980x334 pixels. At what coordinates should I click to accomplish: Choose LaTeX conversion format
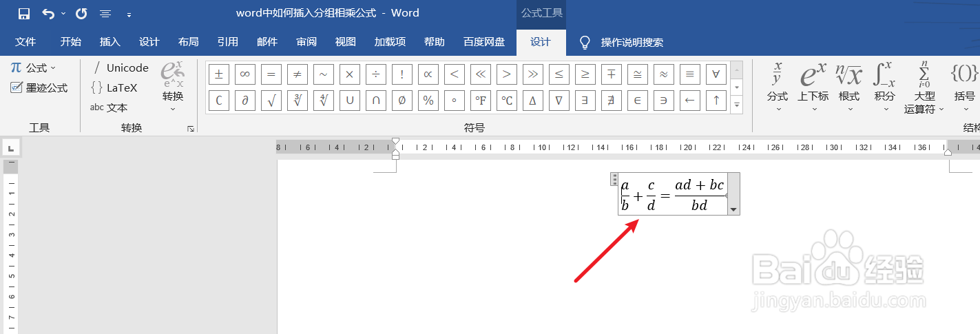click(x=114, y=87)
